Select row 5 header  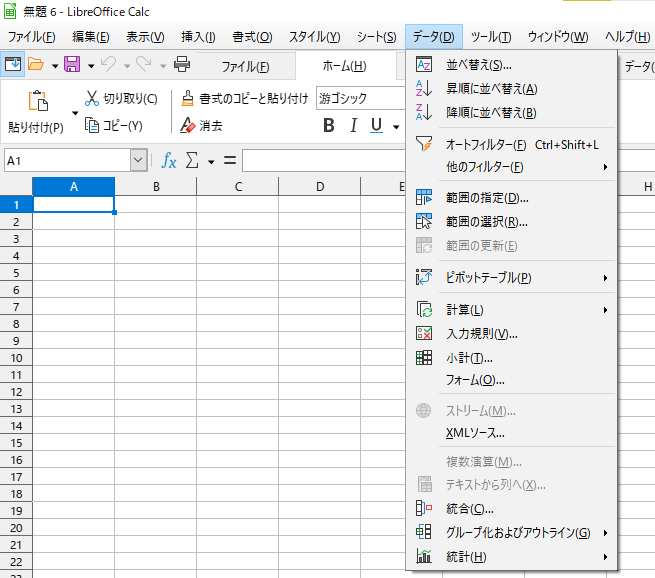[x=16, y=273]
